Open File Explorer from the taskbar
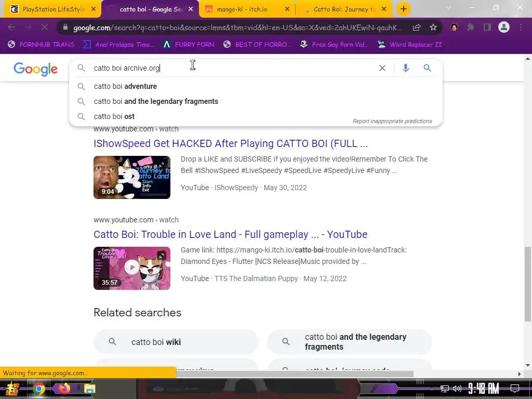This screenshot has width=532, height=399. pos(89,389)
